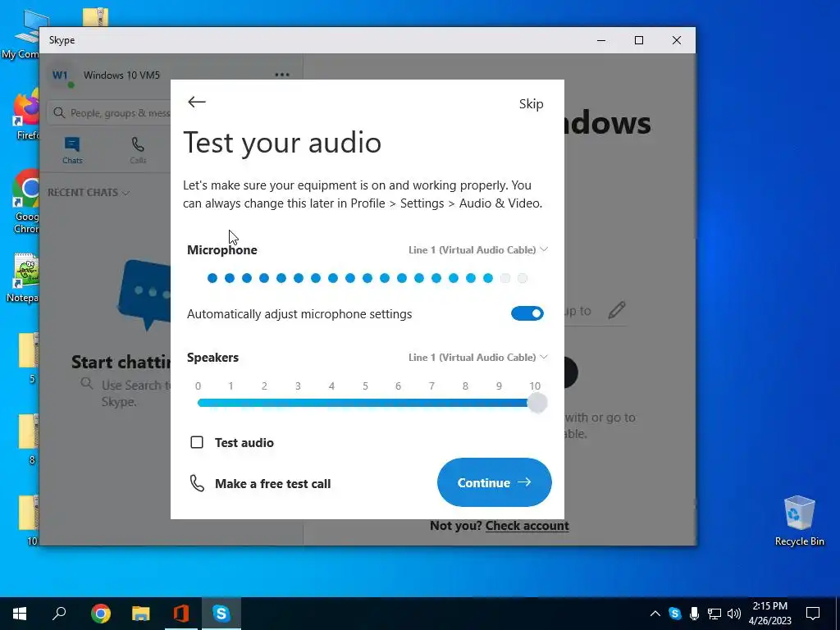Set speaker volume to level 5 on slider
Screen dimensions: 840x630
[365, 403]
